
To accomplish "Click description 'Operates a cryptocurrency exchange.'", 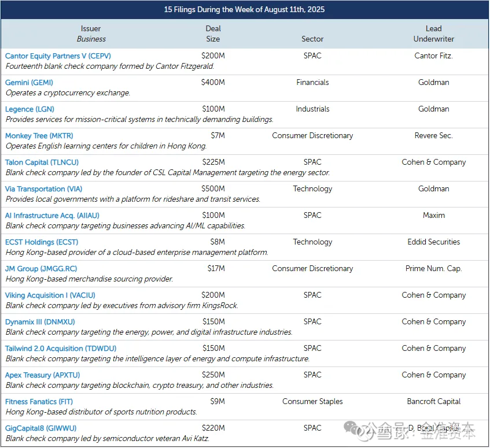I will (x=68, y=92).
